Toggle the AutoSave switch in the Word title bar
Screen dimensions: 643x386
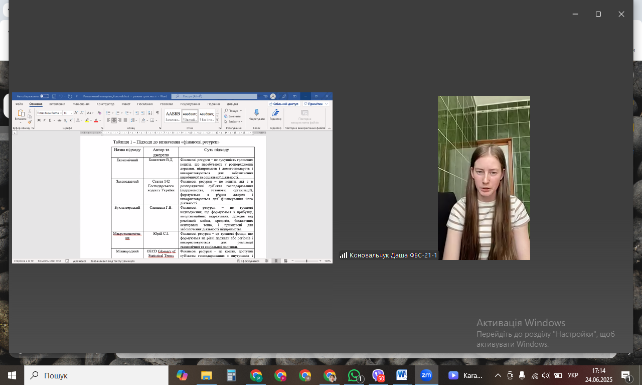(45, 96)
